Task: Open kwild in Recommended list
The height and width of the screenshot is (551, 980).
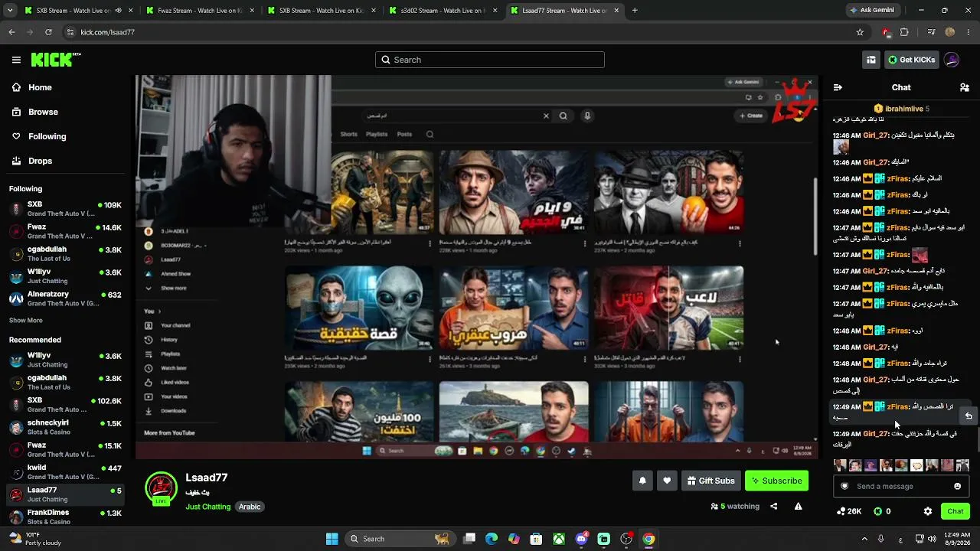Action: pos(66,471)
